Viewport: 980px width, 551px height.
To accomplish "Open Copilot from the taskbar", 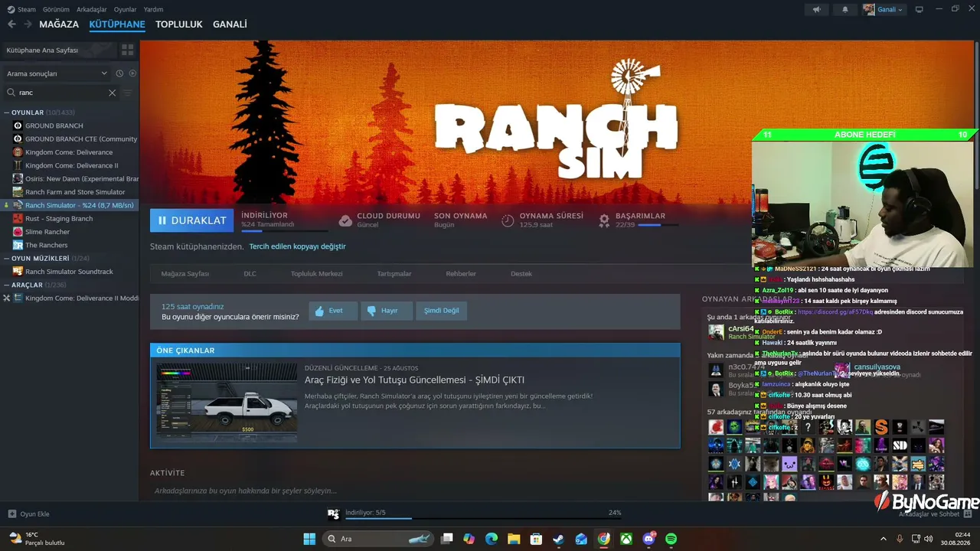I will point(469,539).
